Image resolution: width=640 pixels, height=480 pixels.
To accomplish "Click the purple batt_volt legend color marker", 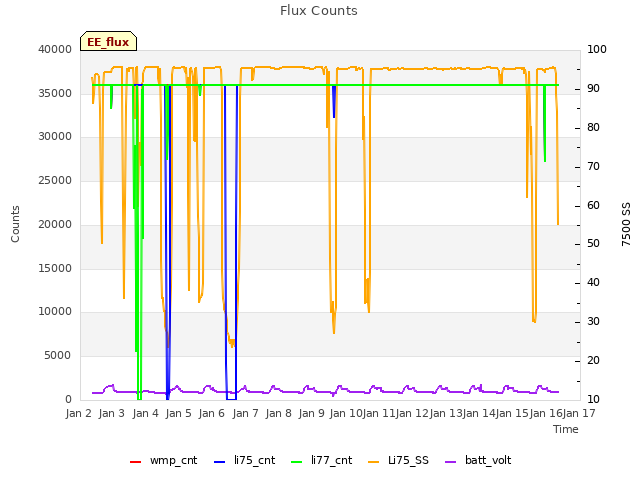I will (450, 462).
